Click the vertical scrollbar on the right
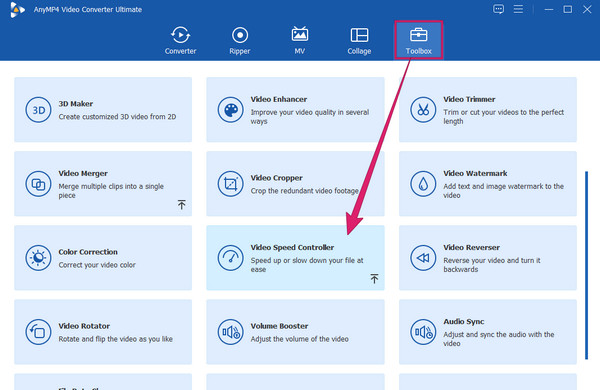The image size is (600, 390). (x=586, y=265)
